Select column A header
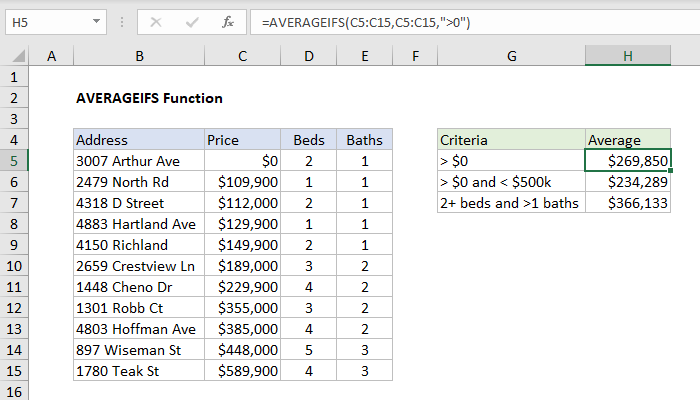 pos(51,56)
